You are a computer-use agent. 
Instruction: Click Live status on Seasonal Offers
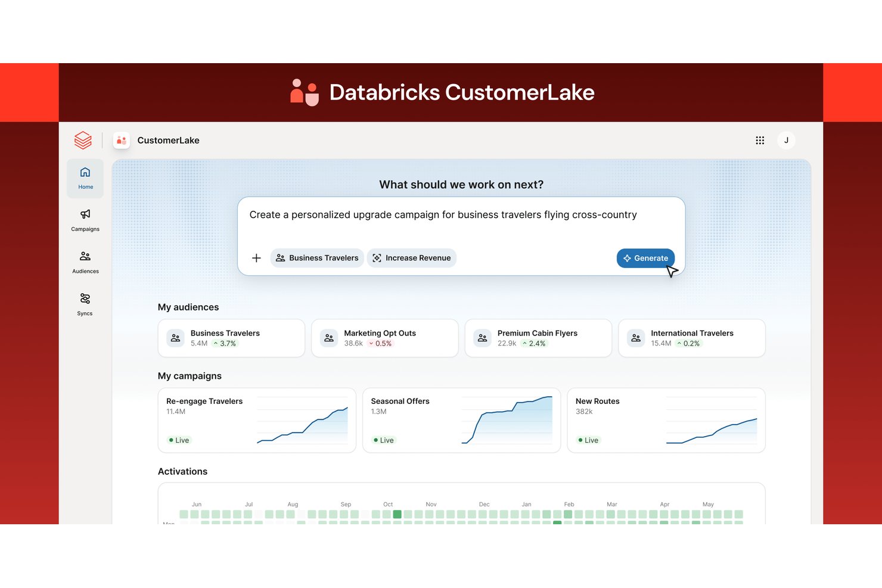click(384, 440)
